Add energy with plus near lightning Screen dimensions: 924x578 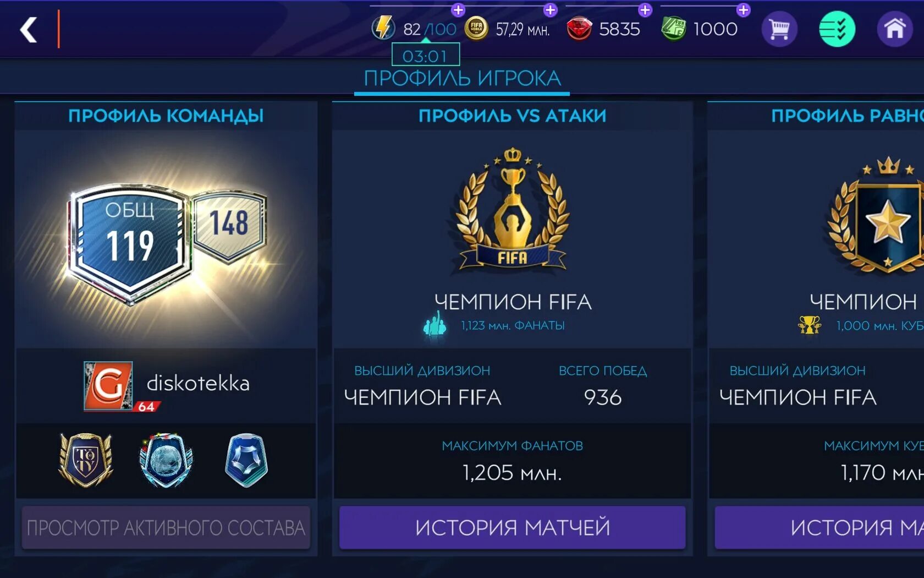tap(458, 9)
